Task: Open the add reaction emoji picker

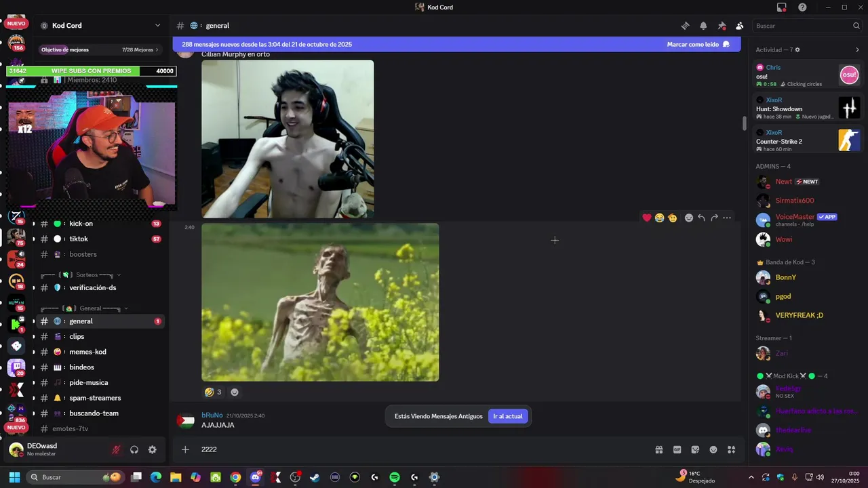Action: coord(689,218)
